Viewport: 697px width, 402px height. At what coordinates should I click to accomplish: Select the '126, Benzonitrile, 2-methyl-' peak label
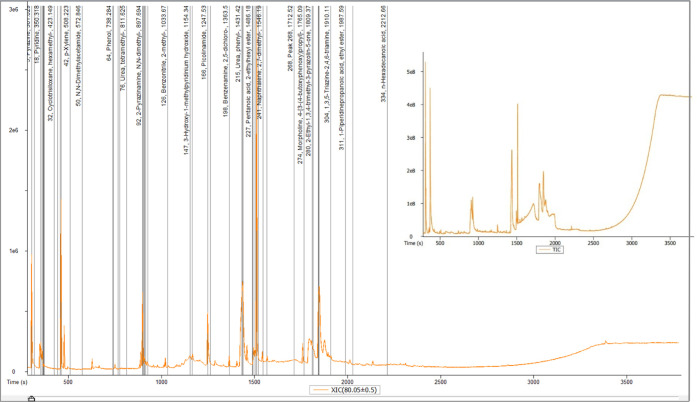(164, 56)
